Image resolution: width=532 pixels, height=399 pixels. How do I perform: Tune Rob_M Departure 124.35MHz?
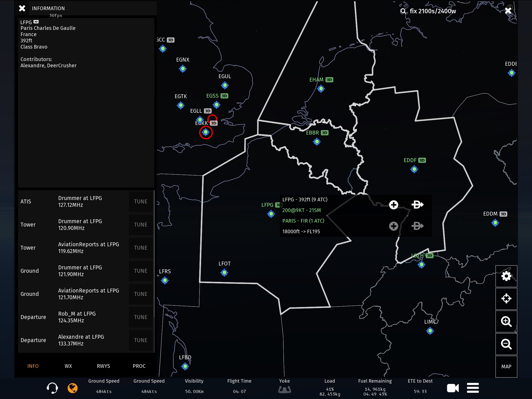point(141,317)
